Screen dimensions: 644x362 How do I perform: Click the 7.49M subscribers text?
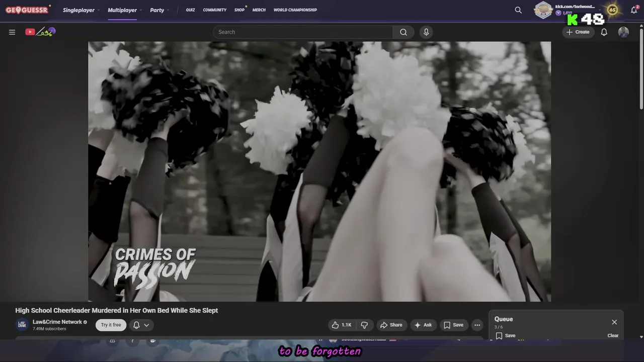point(49,329)
